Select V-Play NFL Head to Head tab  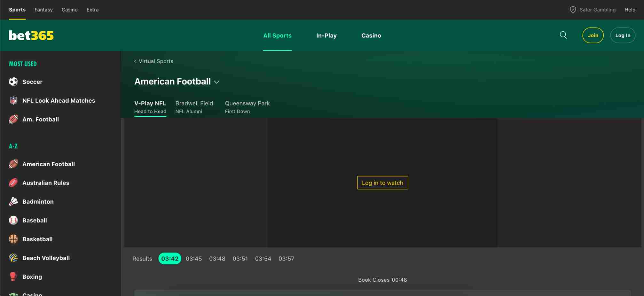(150, 107)
